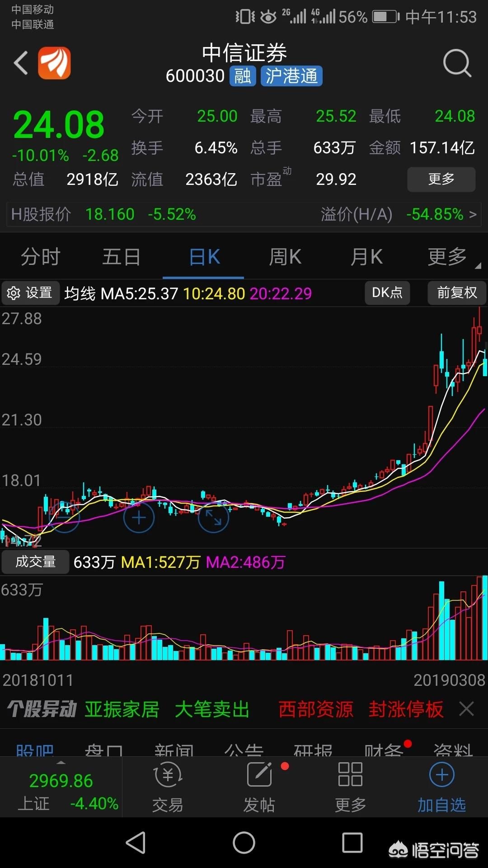Tap the 溢价(H/A) value -54.85%
This screenshot has width=488, height=868.
point(435,214)
